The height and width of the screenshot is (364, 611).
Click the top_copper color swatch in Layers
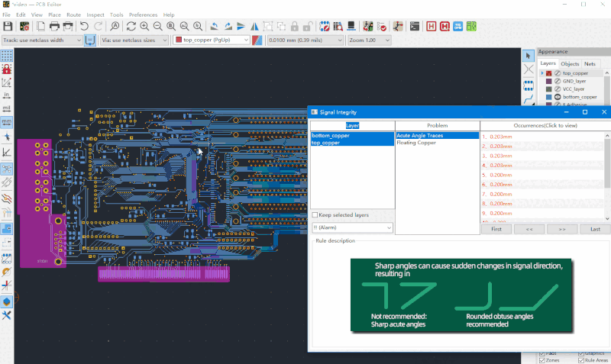(x=549, y=73)
